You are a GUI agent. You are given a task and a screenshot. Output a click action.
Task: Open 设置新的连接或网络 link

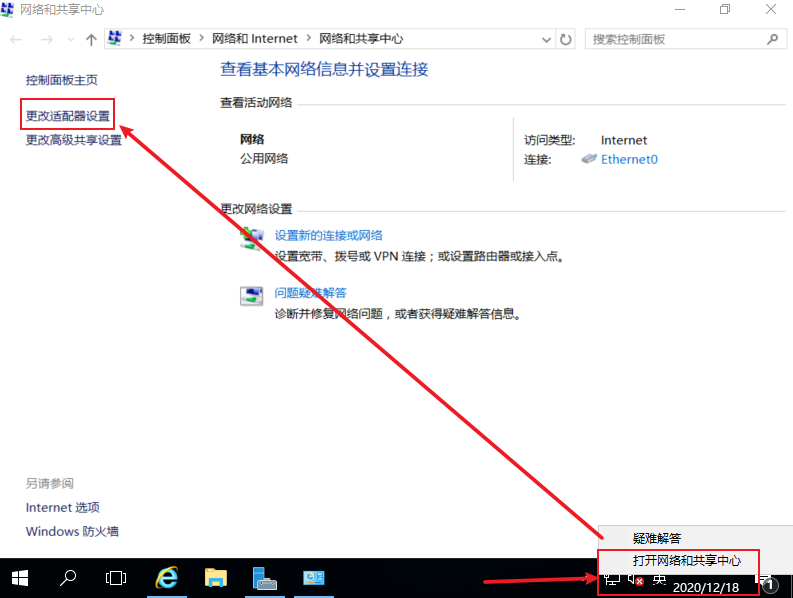328,235
